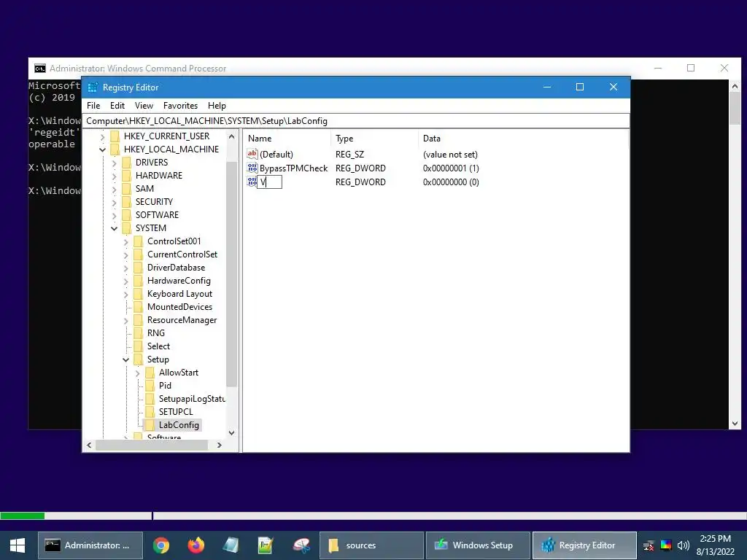The height and width of the screenshot is (560, 747).
Task: Select the HKEY_LOCAL_MACHINE folder icon
Action: click(x=115, y=149)
